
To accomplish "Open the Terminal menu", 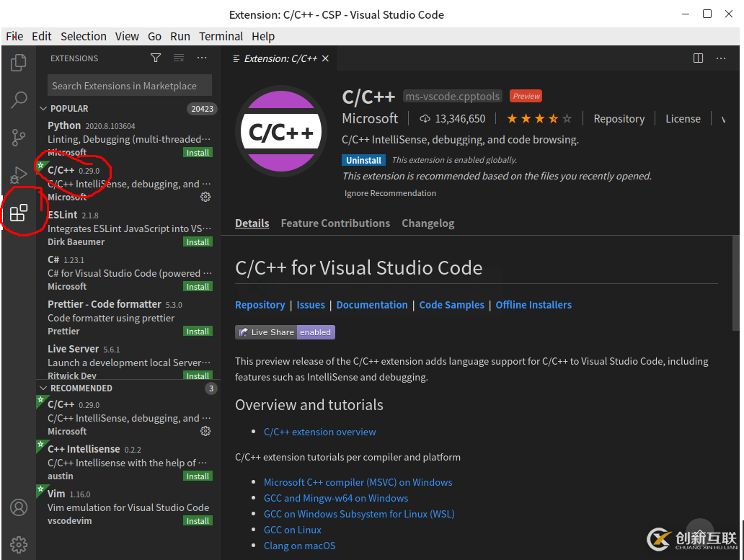I will (221, 37).
